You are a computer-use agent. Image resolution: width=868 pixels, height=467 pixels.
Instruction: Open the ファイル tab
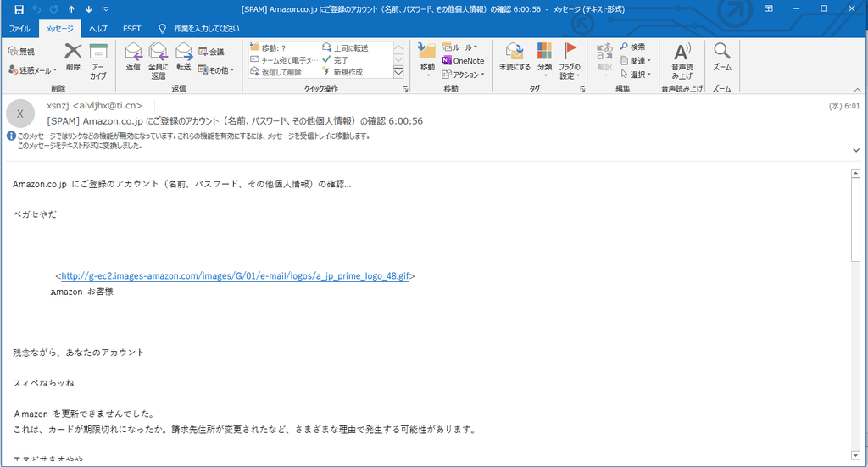19,29
